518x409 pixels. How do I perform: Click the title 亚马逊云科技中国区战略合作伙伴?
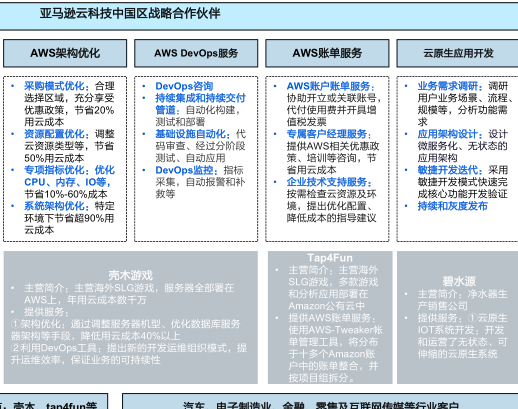(130, 13)
